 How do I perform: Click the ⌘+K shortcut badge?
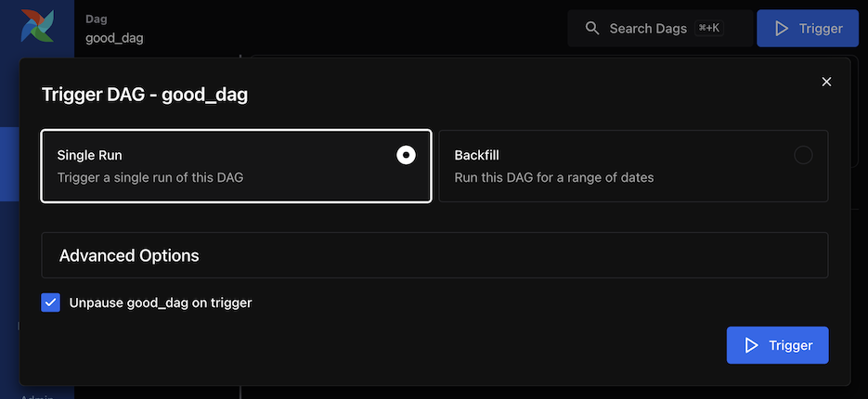708,29
